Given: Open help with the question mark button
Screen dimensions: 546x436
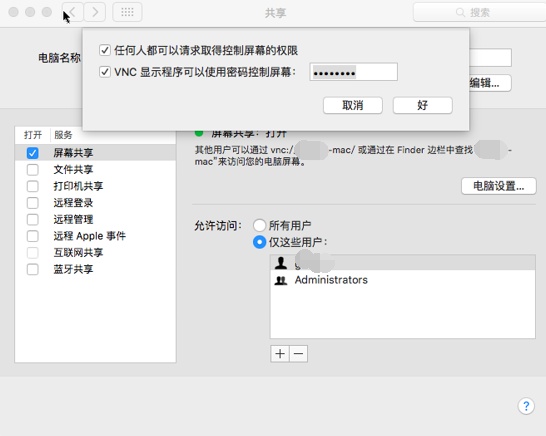Looking at the screenshot, I should click(x=526, y=406).
